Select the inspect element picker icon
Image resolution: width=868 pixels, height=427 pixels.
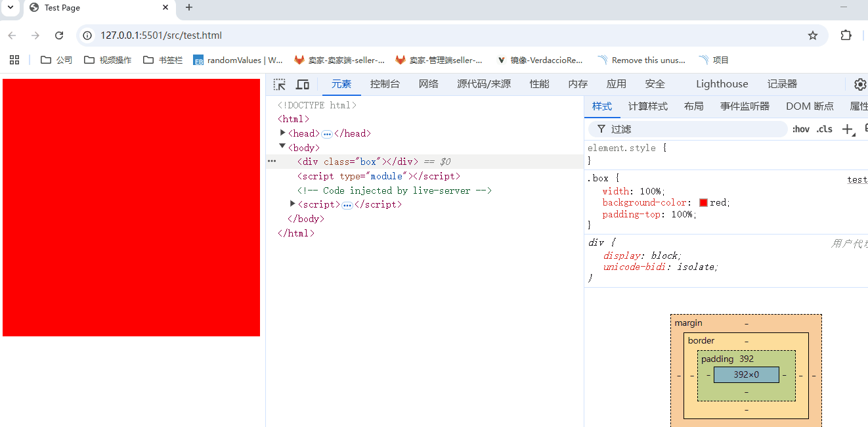[x=280, y=84]
